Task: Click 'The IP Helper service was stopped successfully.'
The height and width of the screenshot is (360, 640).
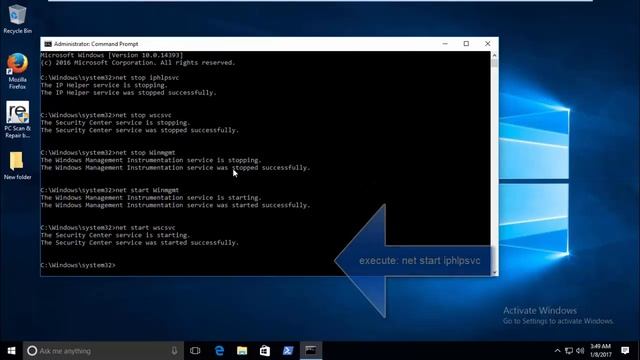Action: pyautogui.click(x=129, y=93)
